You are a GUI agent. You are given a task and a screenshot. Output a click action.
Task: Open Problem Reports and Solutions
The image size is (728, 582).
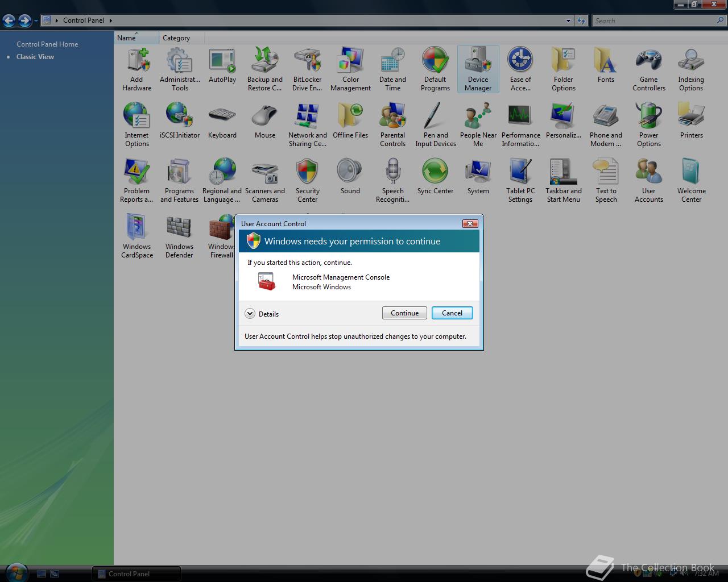point(137,181)
